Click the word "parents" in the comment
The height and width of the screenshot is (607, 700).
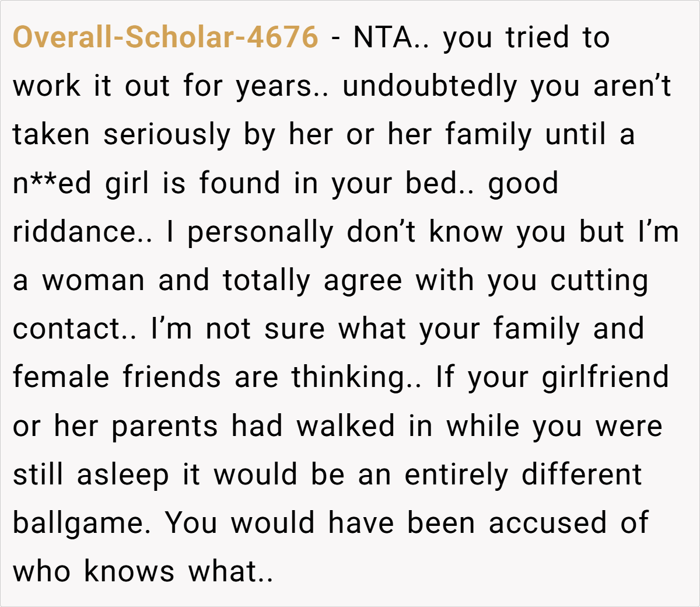click(165, 427)
